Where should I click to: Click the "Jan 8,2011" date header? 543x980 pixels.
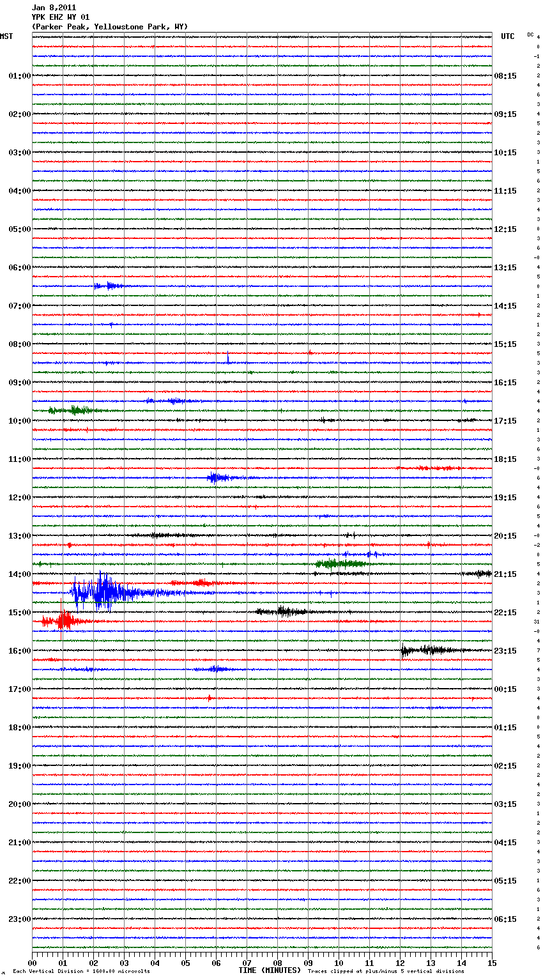click(x=54, y=8)
